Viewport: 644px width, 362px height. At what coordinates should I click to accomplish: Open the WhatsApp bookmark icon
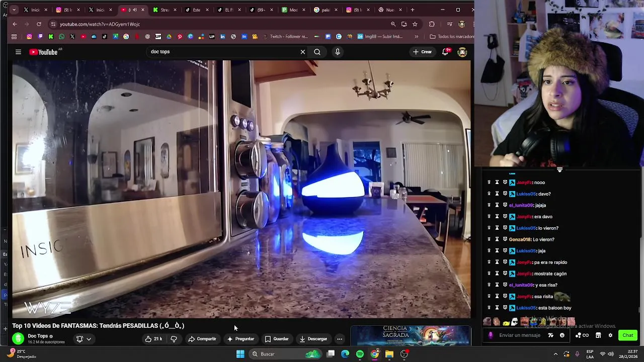[x=61, y=36]
